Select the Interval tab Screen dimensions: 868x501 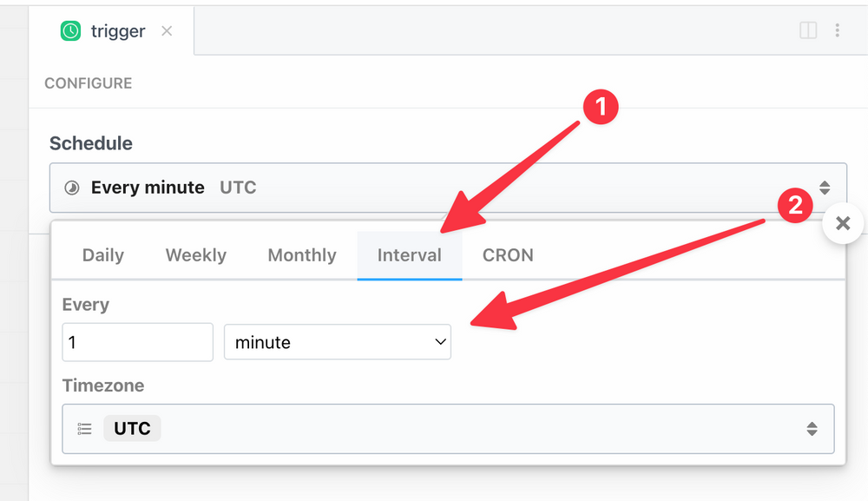point(410,255)
